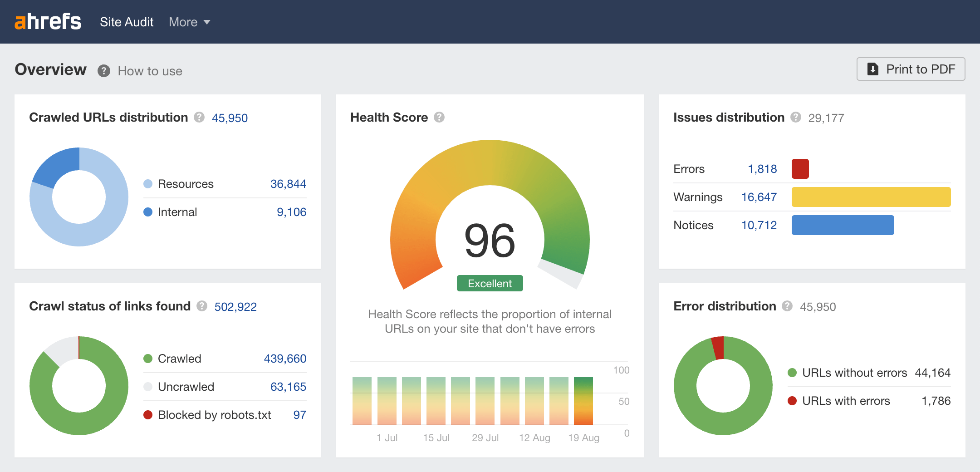Click help icon beside Health Score title
Image resolution: width=980 pixels, height=472 pixels.
click(439, 118)
